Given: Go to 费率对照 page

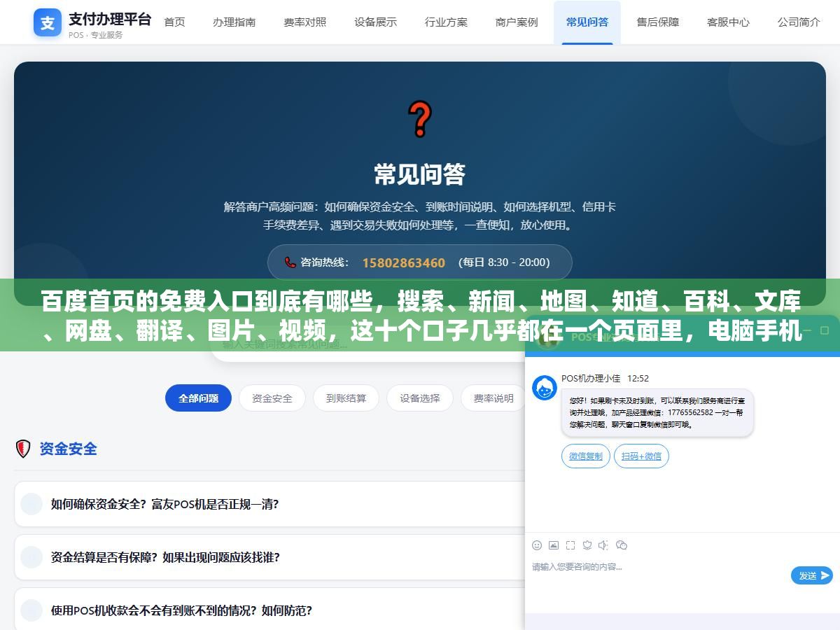Looking at the screenshot, I should [305, 22].
